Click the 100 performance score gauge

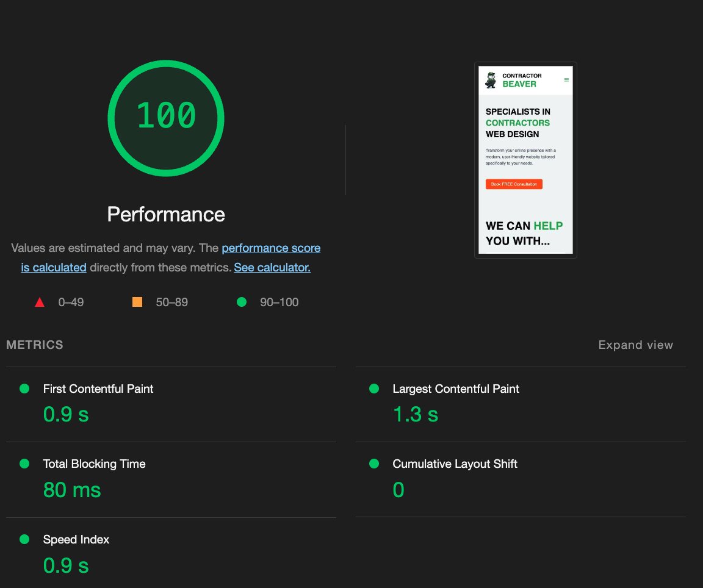(x=165, y=117)
